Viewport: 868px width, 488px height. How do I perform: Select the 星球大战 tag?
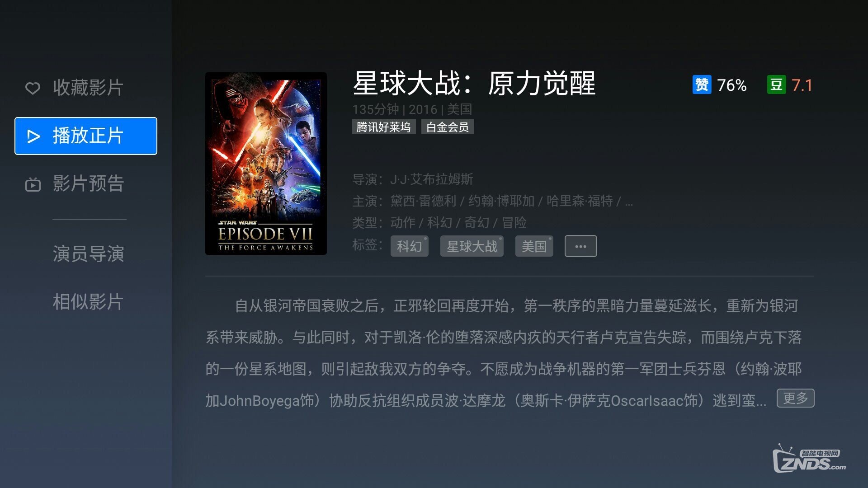point(472,246)
